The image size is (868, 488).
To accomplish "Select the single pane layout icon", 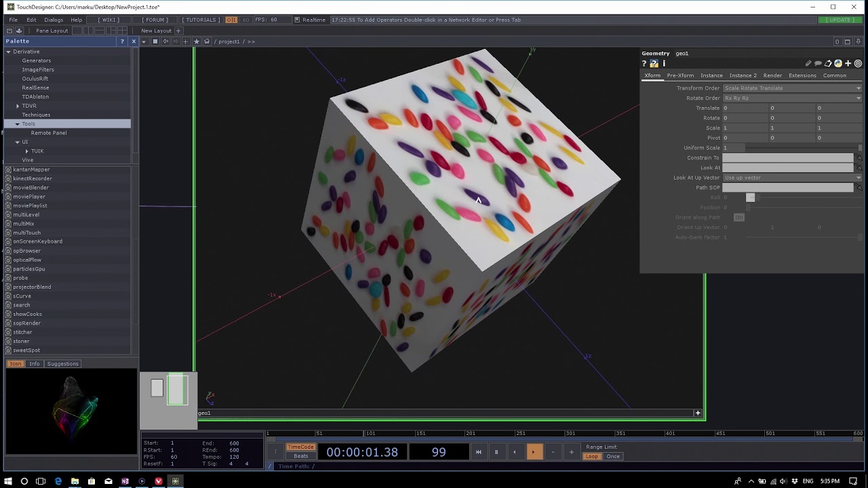I will 77,30.
